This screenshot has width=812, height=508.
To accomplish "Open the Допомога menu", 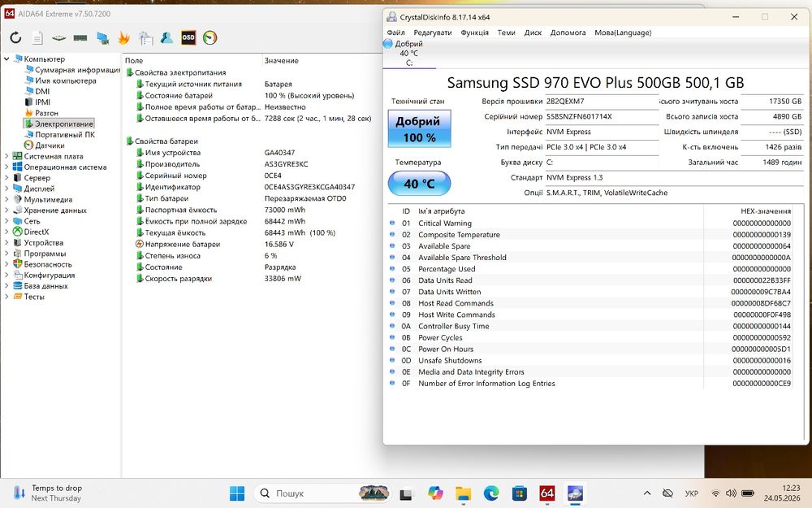I will pos(568,33).
